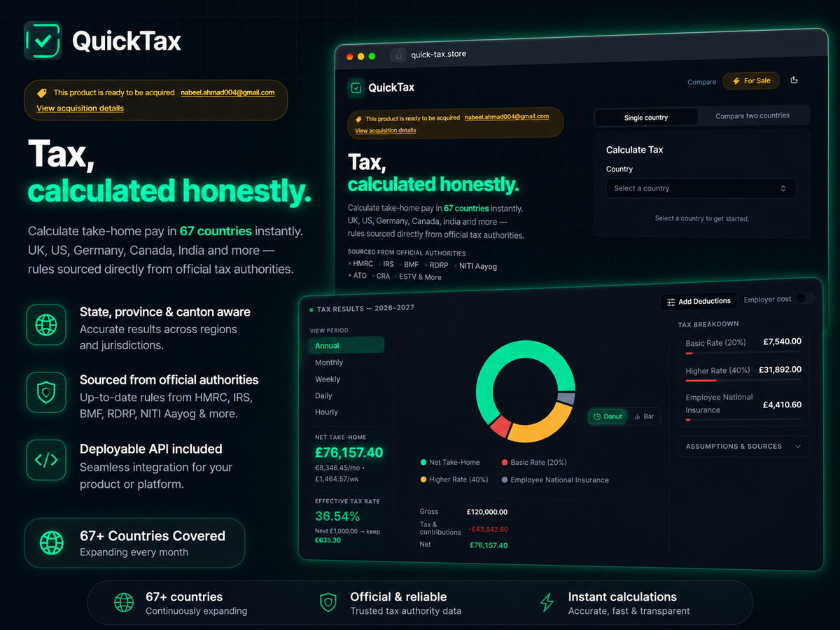The width and height of the screenshot is (840, 630).
Task: Switch chart to Donut view
Action: point(607,416)
